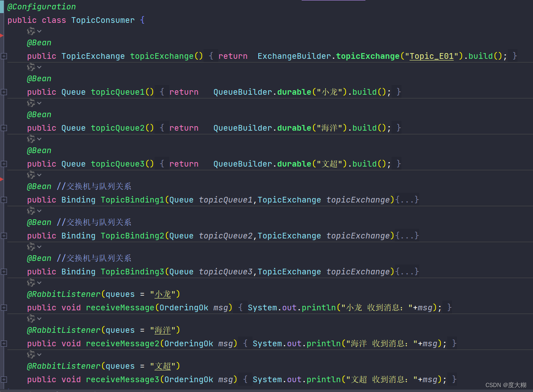Click the TopicBinding1 method name

pos(132,200)
